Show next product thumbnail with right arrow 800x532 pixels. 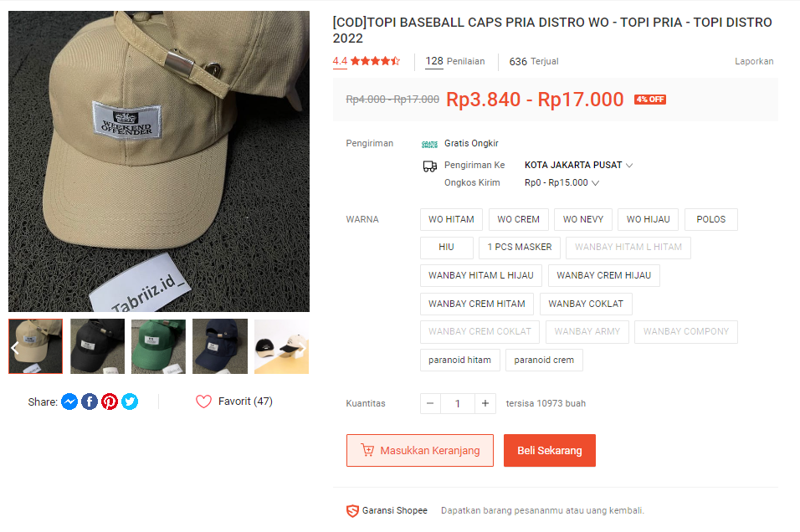(x=302, y=348)
